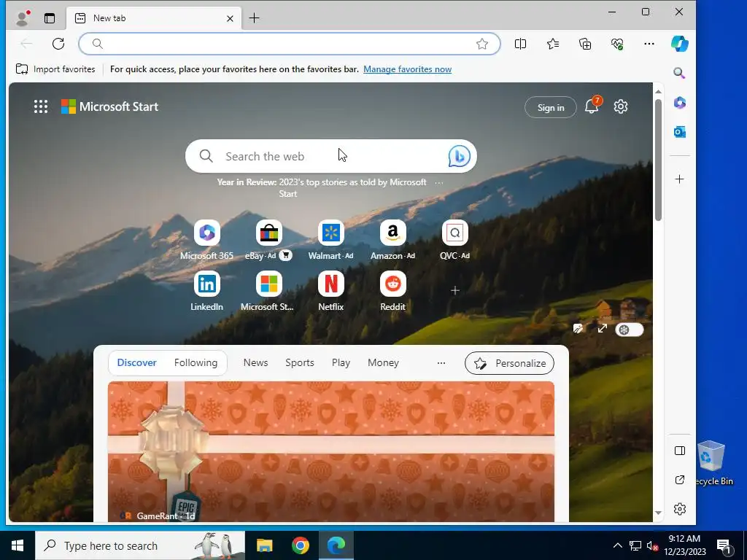Open the muted volume tray icon

[652, 545]
